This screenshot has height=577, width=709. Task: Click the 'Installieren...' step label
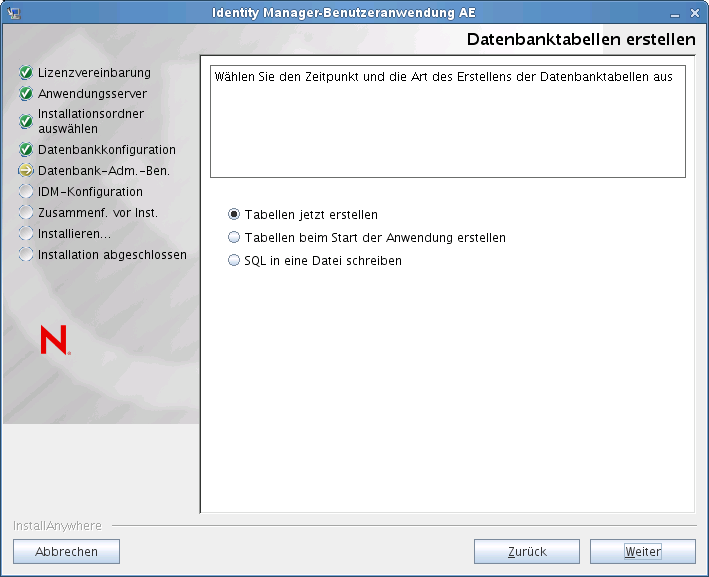tap(74, 234)
